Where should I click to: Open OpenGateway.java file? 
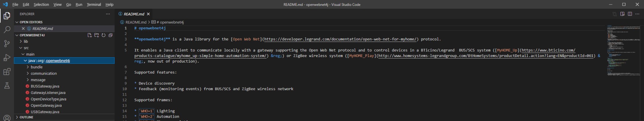46,105
